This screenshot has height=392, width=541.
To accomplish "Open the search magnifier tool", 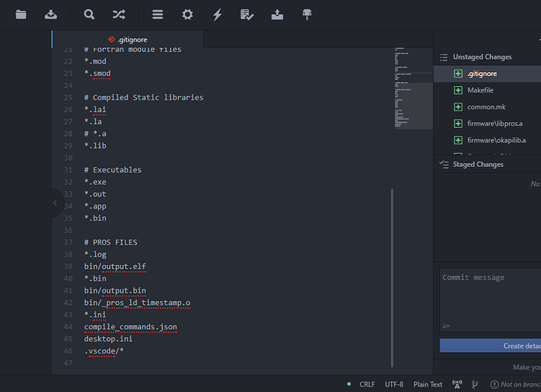I will coord(89,14).
